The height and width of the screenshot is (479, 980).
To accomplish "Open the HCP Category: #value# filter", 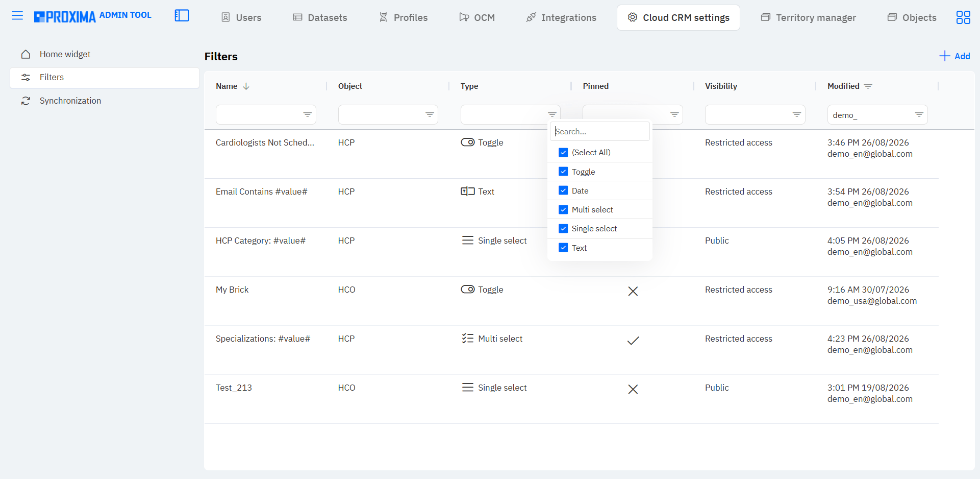I will 261,241.
